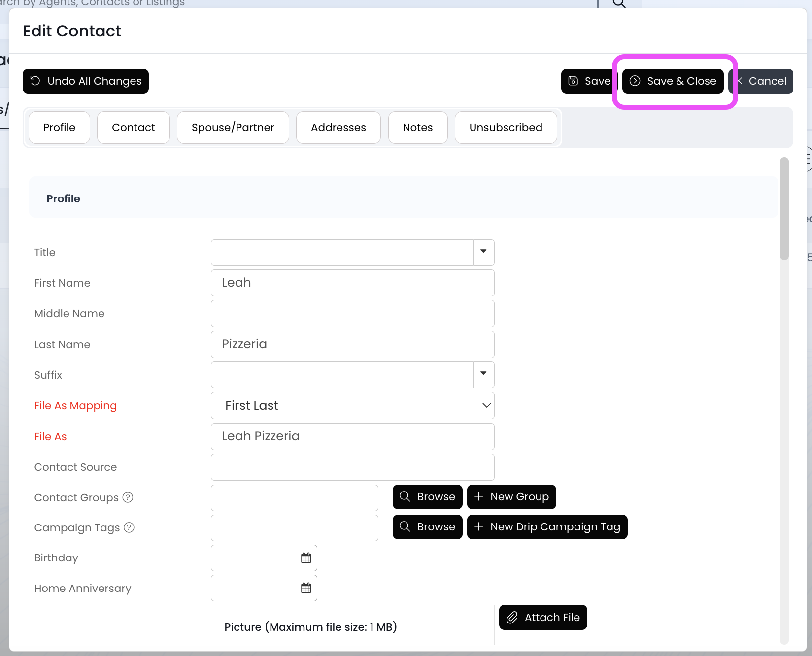The height and width of the screenshot is (656, 812).
Task: Switch to the Addresses tab
Action: pos(338,128)
